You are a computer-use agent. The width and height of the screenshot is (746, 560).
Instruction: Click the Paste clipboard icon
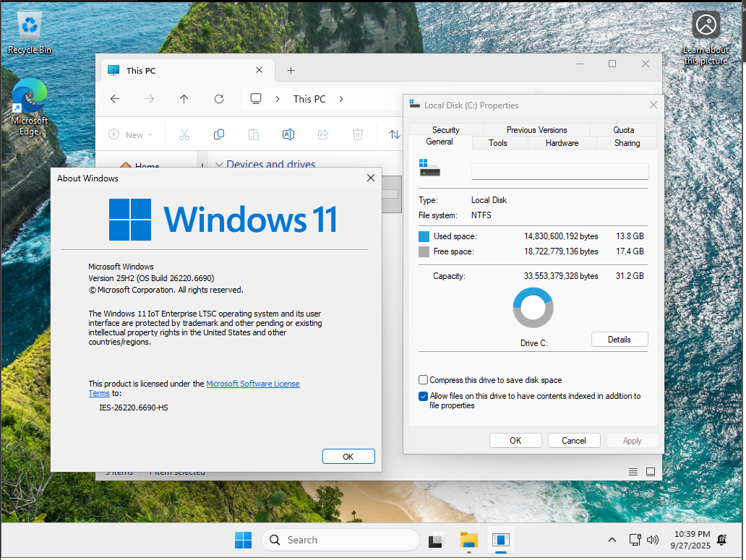(x=254, y=134)
